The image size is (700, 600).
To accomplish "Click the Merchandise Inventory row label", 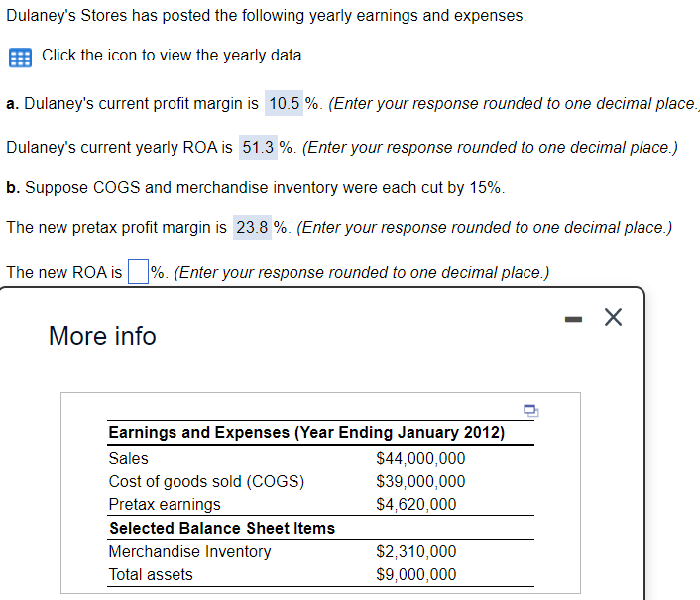I will click(190, 552).
